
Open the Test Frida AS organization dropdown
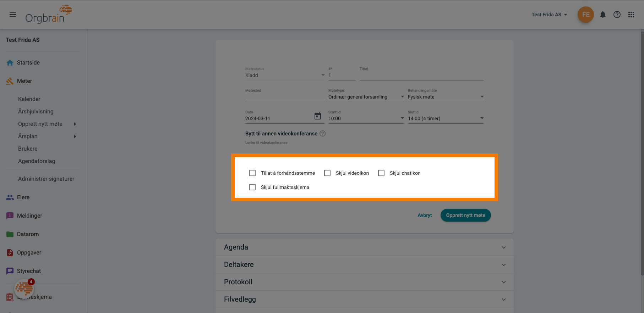click(549, 15)
